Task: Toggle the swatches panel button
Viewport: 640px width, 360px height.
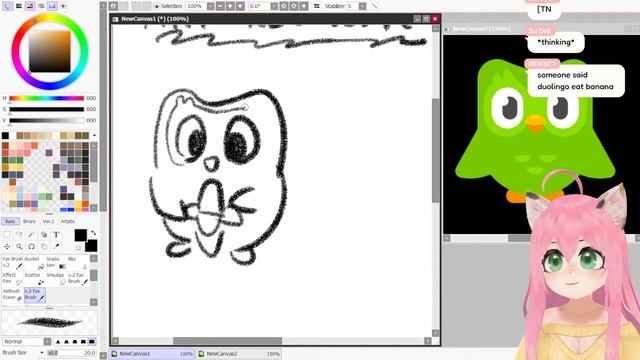Action: point(52,6)
